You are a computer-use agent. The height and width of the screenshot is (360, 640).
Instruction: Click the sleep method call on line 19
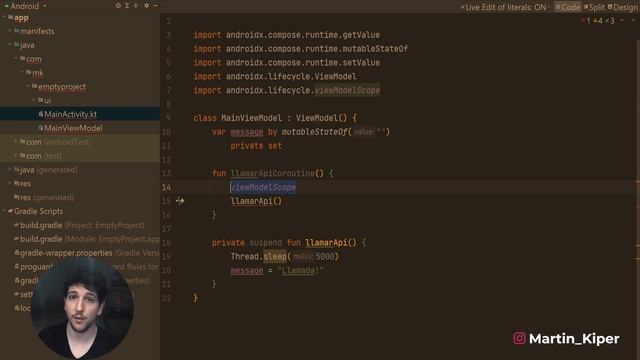pyautogui.click(x=275, y=257)
